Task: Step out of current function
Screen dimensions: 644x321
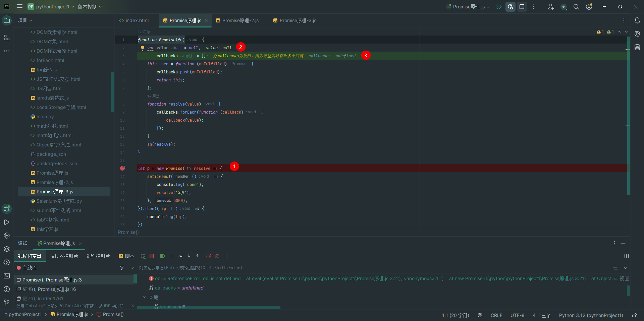Action: [x=198, y=256]
